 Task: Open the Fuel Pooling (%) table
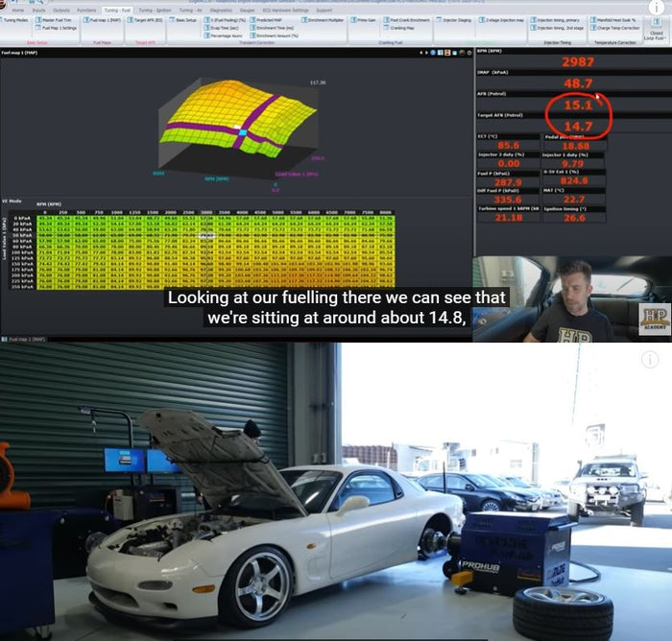pyautogui.click(x=225, y=20)
